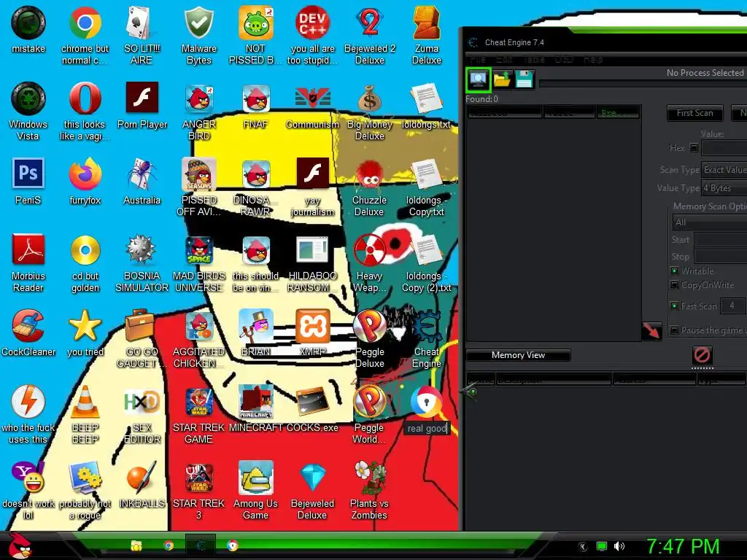The image size is (747, 560).
Task: Open the process list in Cheat Engine
Action: tap(478, 79)
